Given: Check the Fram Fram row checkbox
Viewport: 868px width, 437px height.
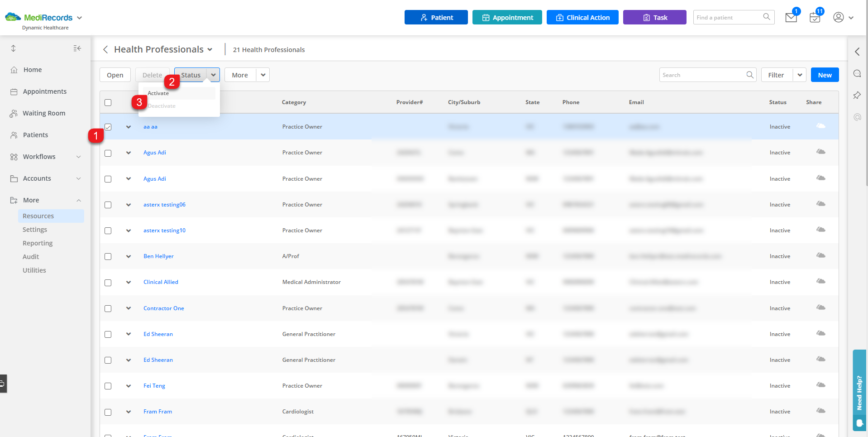Looking at the screenshot, I should pyautogui.click(x=108, y=412).
